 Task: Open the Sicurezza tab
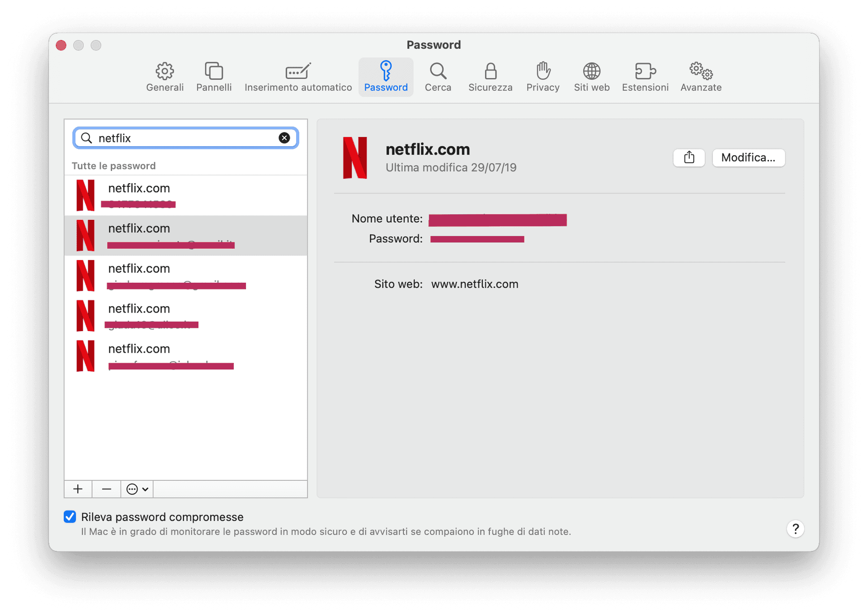[x=490, y=77]
